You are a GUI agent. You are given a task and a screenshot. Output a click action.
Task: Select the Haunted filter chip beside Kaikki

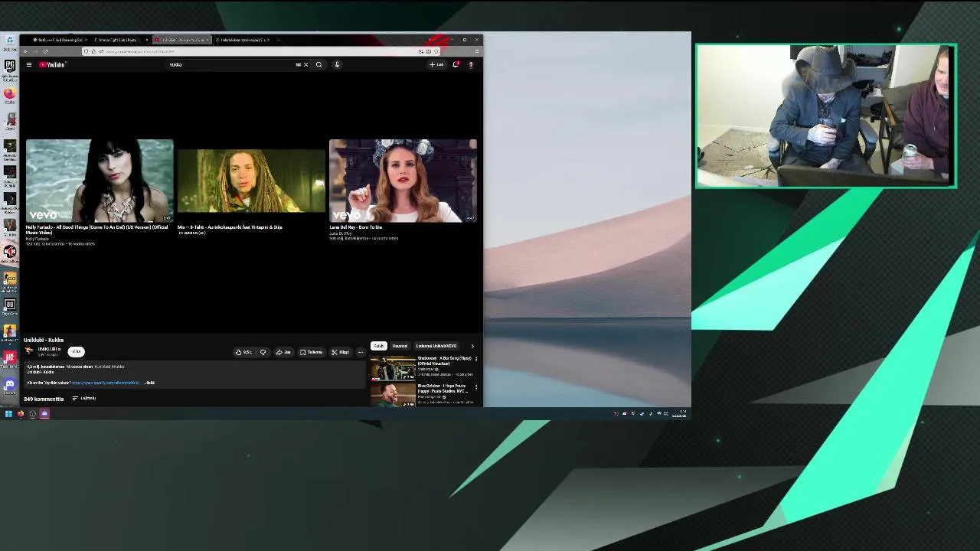(x=400, y=346)
